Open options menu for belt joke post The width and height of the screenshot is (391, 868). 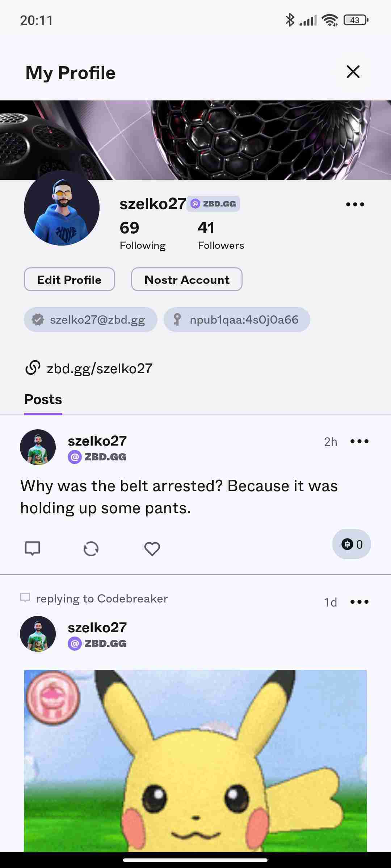pyautogui.click(x=360, y=441)
